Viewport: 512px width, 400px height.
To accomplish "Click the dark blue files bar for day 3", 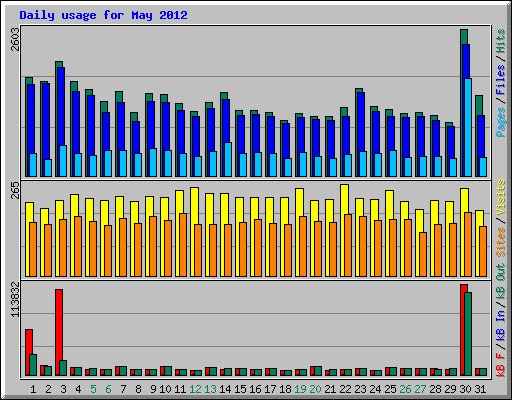I will click(x=61, y=107).
